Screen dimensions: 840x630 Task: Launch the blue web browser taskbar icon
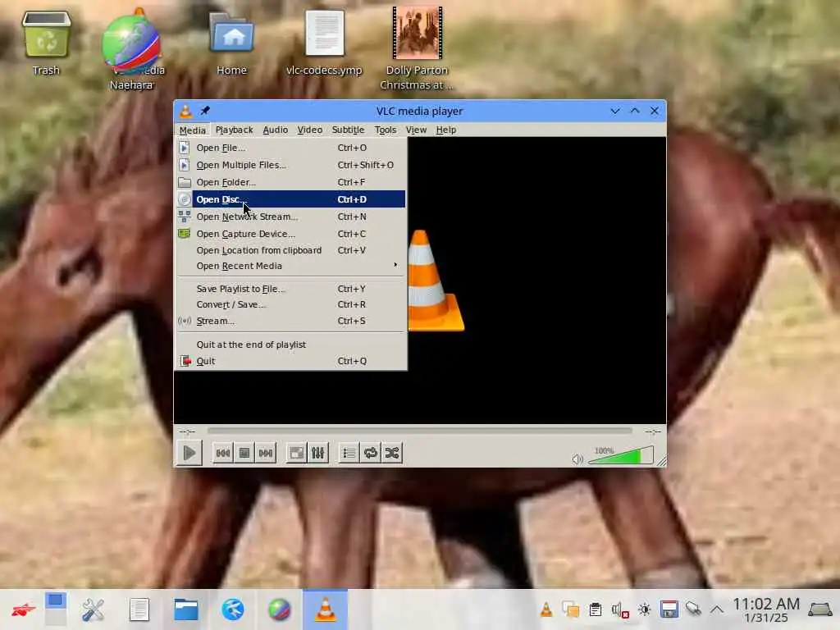(232, 609)
